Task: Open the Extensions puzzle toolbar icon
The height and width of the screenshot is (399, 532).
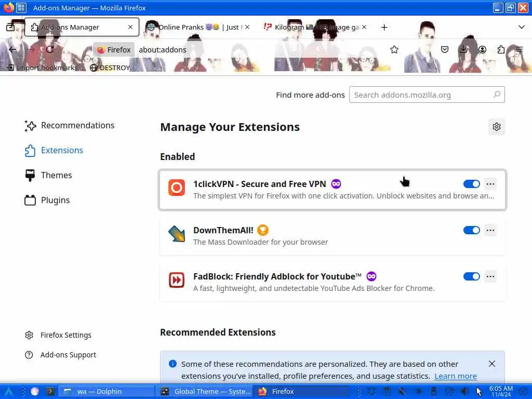Action: (501, 49)
